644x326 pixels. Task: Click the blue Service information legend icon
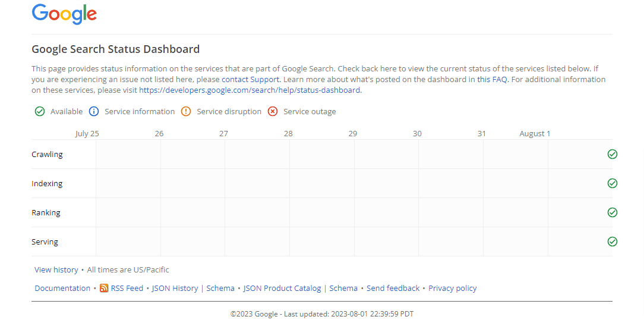[x=94, y=111]
